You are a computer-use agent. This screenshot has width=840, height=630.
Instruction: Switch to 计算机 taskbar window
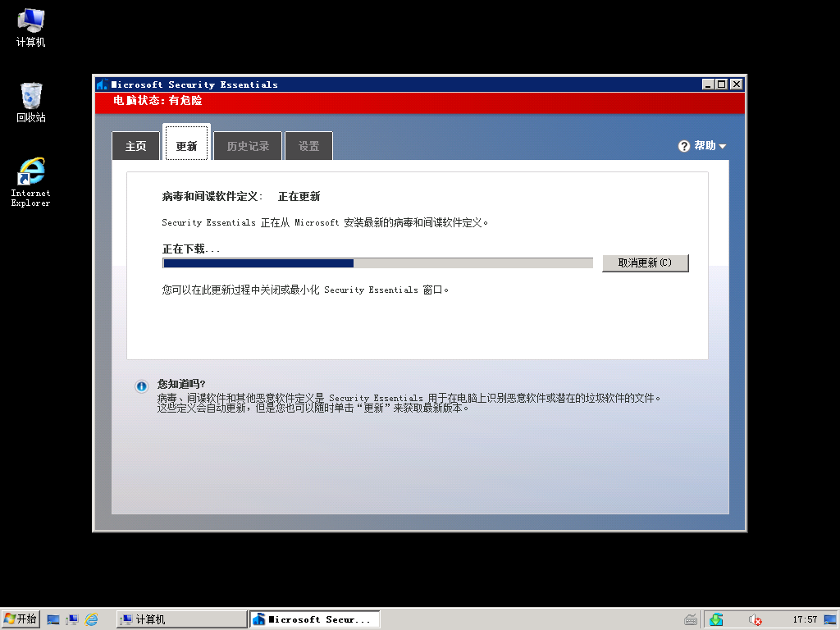point(181,619)
